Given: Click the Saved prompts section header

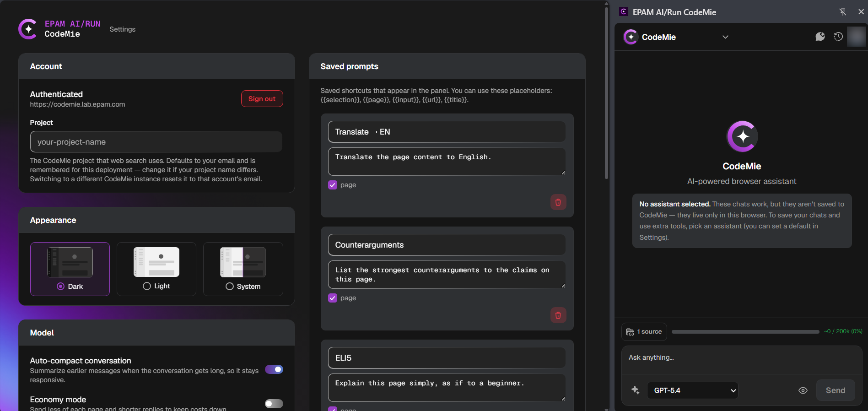Looking at the screenshot, I should (x=447, y=66).
